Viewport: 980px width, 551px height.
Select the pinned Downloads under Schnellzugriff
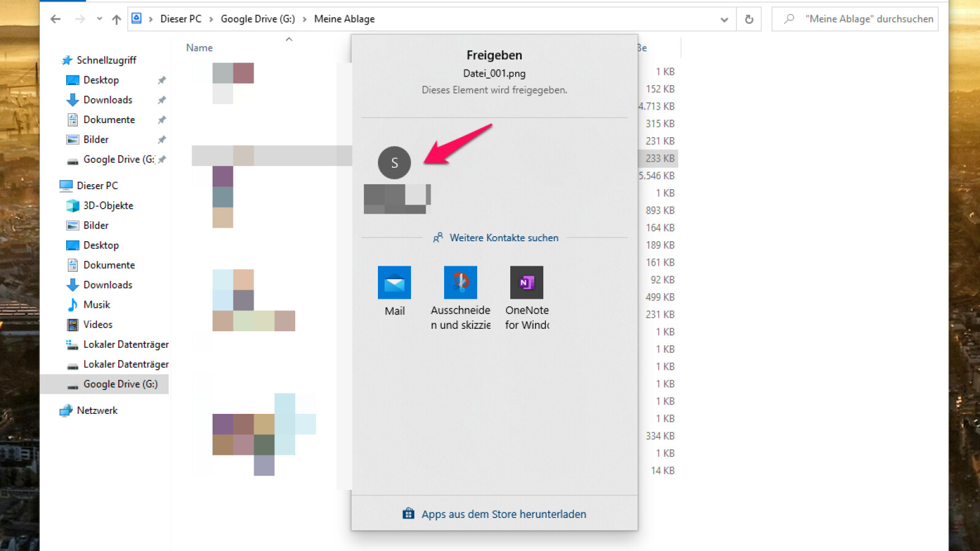click(x=107, y=100)
